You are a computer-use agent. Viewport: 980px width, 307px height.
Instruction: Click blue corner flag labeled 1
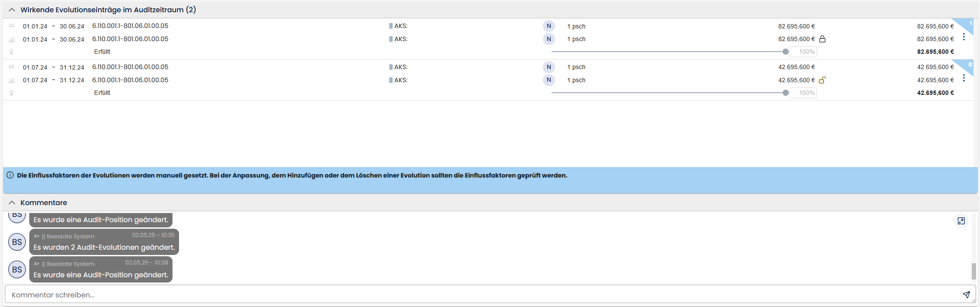click(x=968, y=24)
